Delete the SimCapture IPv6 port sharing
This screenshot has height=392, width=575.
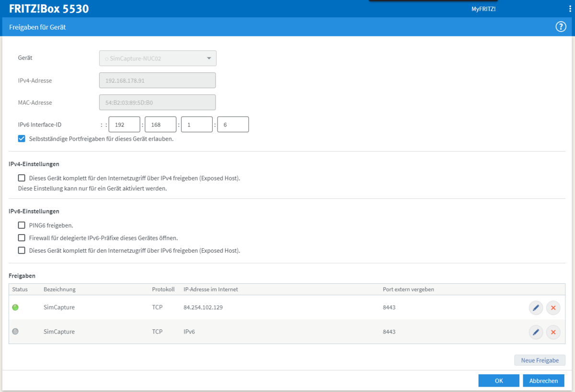coord(553,332)
